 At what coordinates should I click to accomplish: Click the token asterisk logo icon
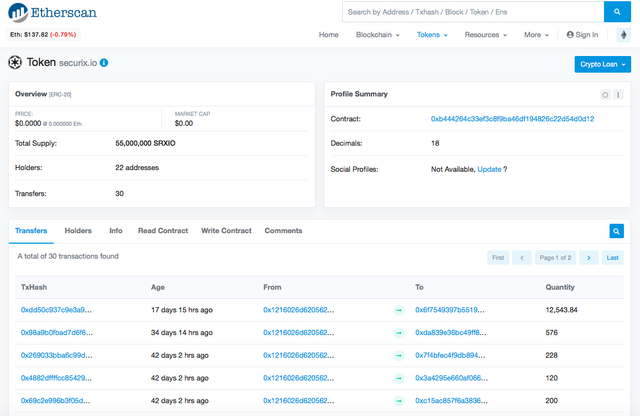tap(15, 62)
